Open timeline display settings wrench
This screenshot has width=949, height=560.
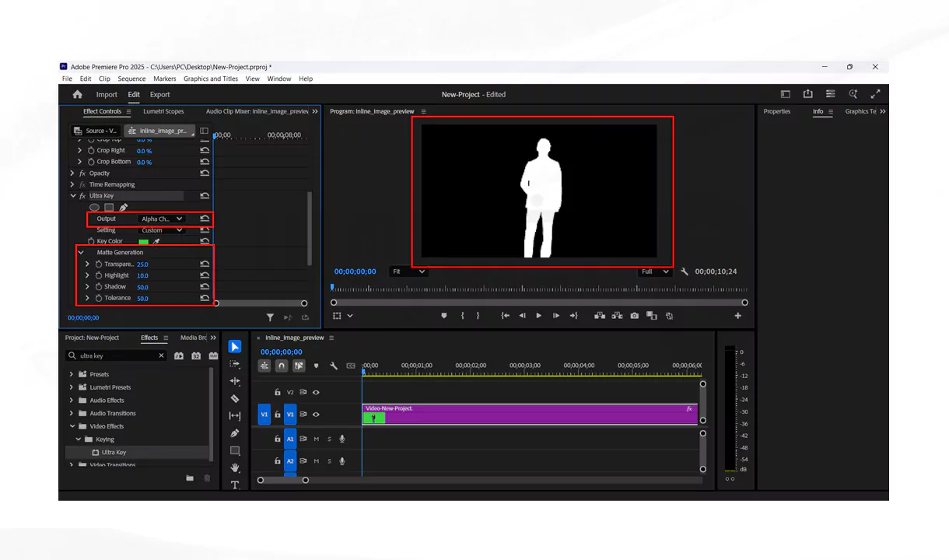[x=334, y=366]
